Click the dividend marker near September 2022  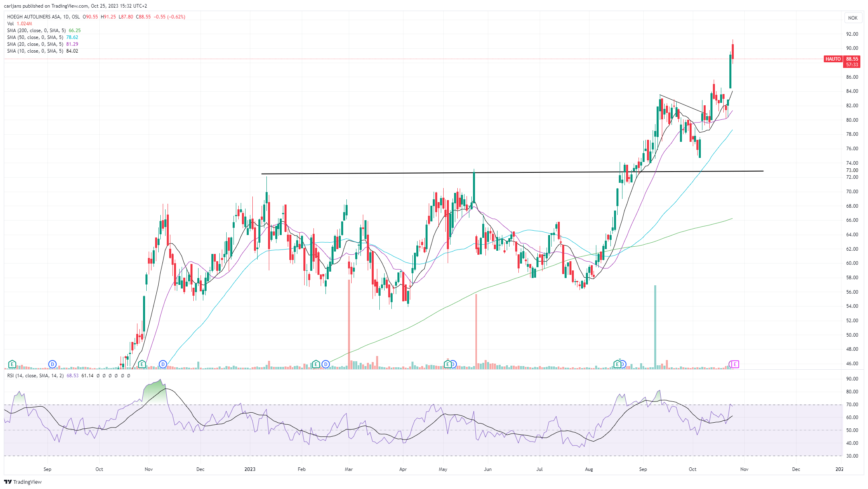[52, 364]
